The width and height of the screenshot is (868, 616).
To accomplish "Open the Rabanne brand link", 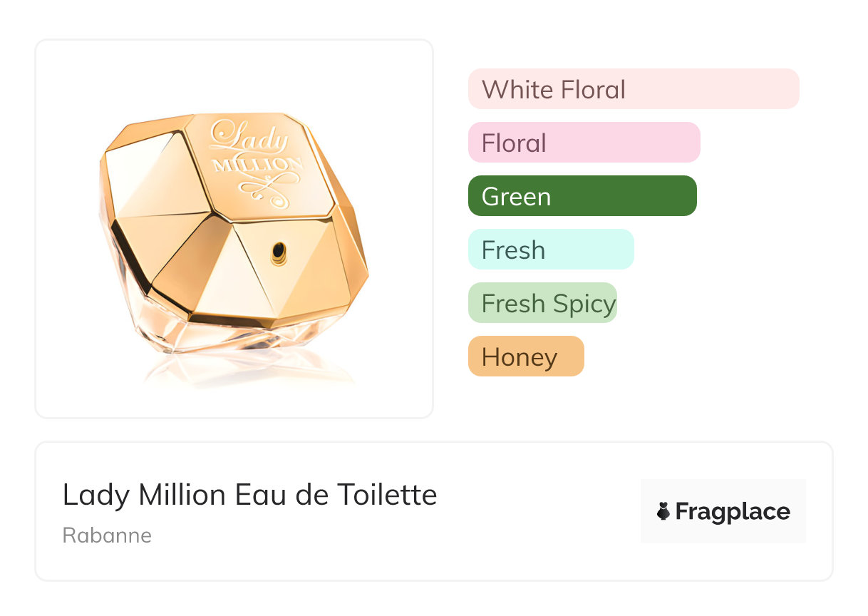I will tap(107, 535).
